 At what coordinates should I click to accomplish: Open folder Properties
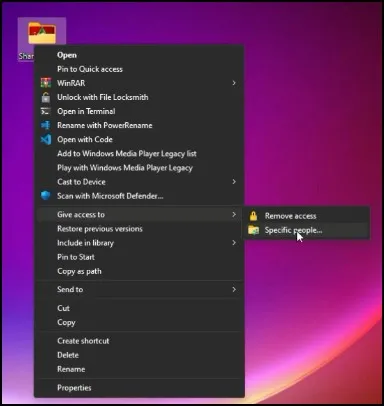(x=74, y=388)
